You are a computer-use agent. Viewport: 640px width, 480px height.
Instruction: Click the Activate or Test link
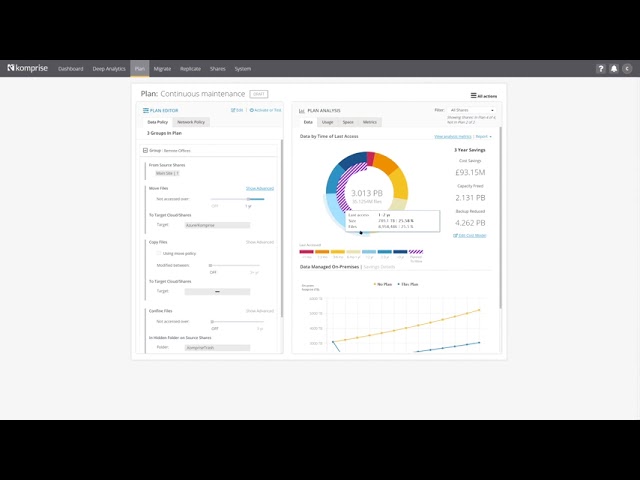click(265, 110)
